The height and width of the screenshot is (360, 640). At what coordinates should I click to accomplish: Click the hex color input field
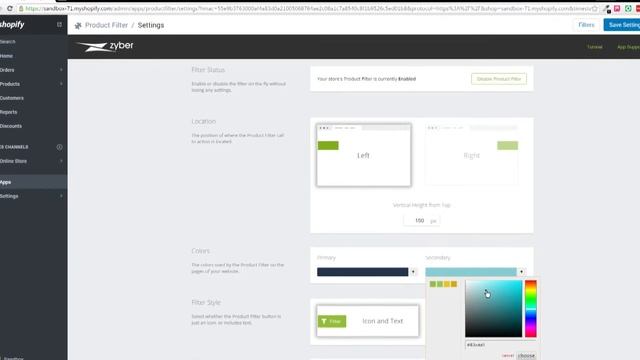[500, 345]
